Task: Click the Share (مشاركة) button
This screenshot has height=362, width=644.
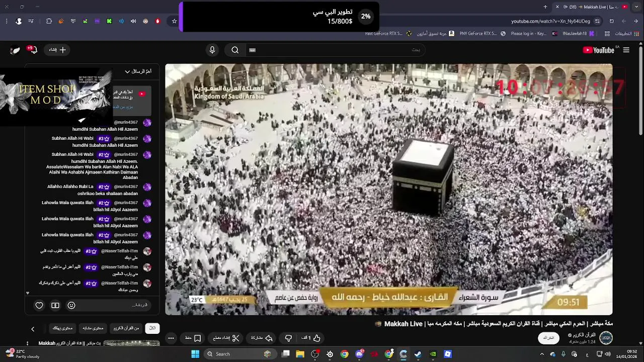Action: 262,338
